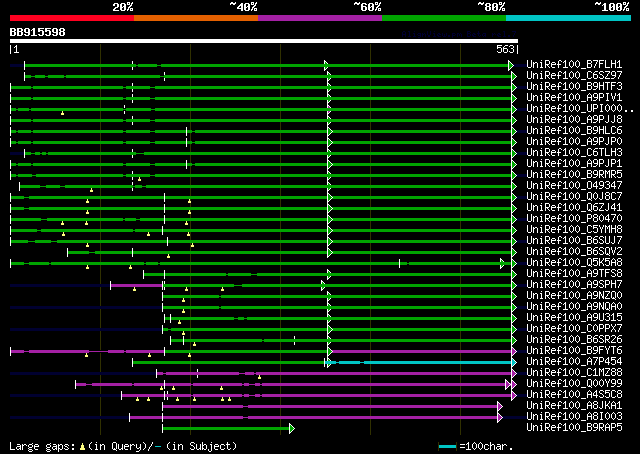Screen dimensions: 640x454
Task: Pick the UniRef100_A9U315 subject name
Action: 574,318
